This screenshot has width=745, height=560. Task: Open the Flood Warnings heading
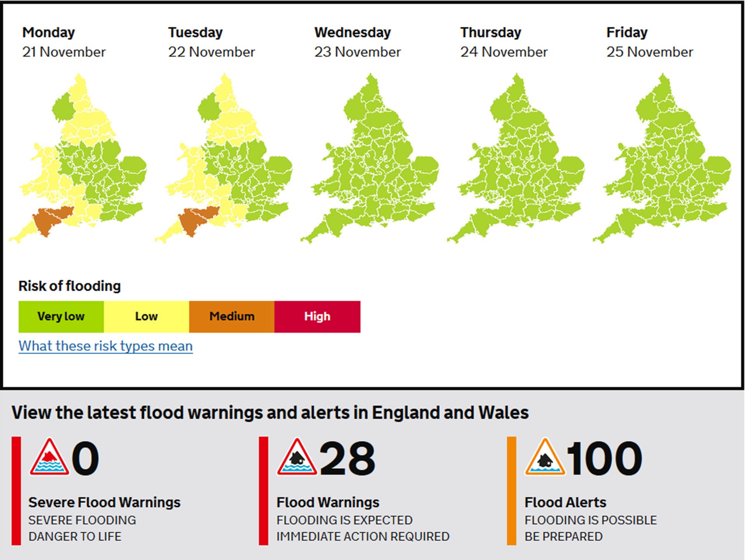tap(328, 502)
